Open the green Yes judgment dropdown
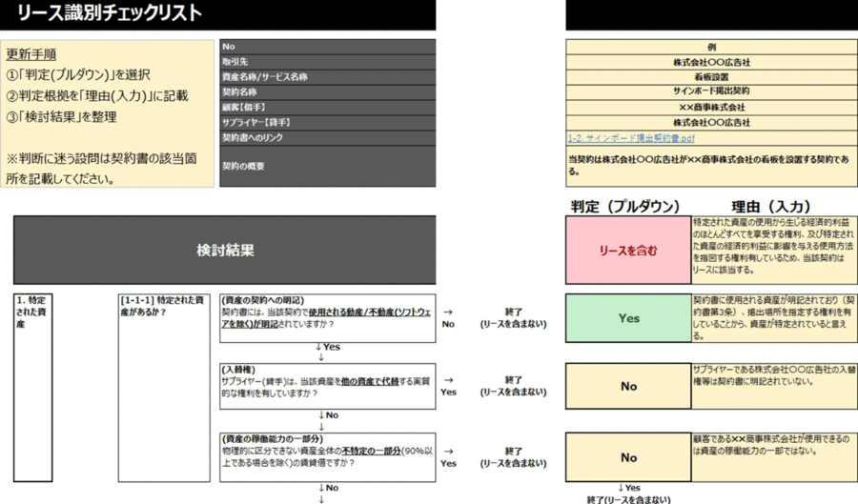 [628, 318]
